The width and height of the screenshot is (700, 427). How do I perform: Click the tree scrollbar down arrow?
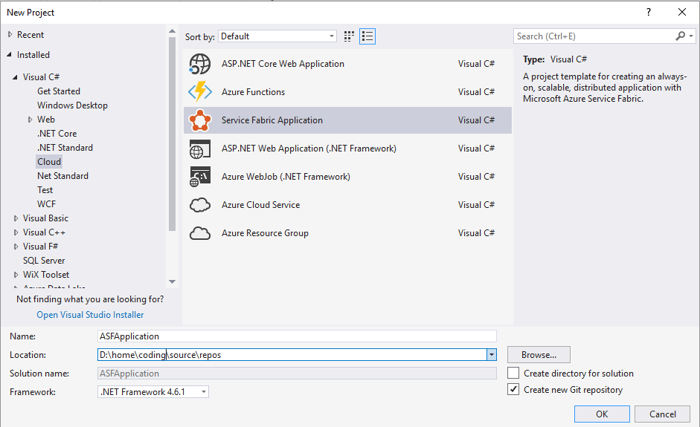tap(172, 282)
